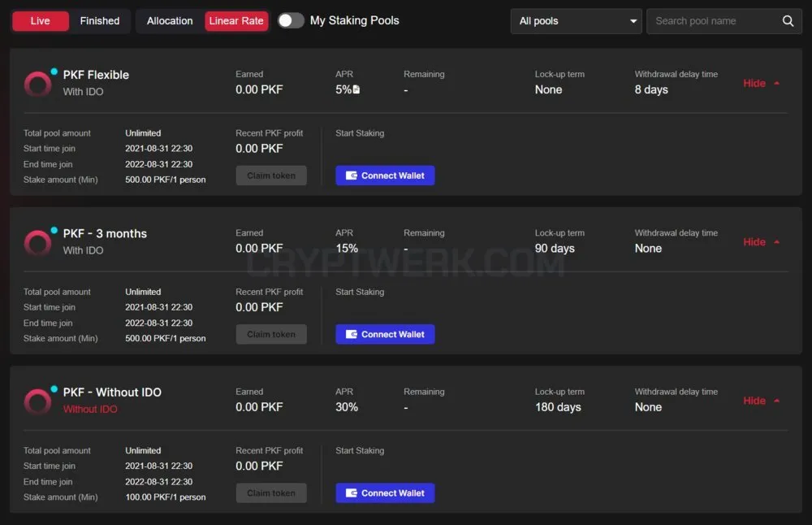Select the Linear Rate pool type
812x525 pixels.
(x=236, y=21)
